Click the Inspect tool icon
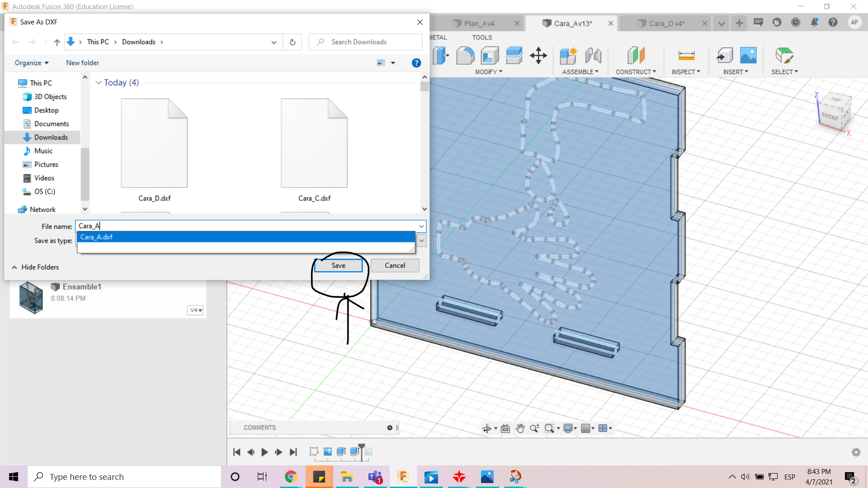868x488 pixels. pos(684,56)
